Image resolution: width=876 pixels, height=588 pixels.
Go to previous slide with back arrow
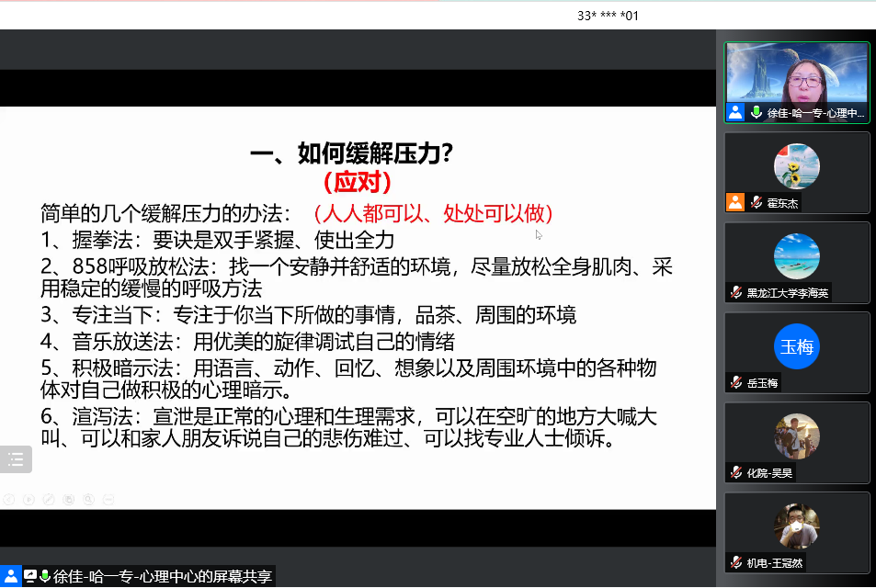[9, 500]
